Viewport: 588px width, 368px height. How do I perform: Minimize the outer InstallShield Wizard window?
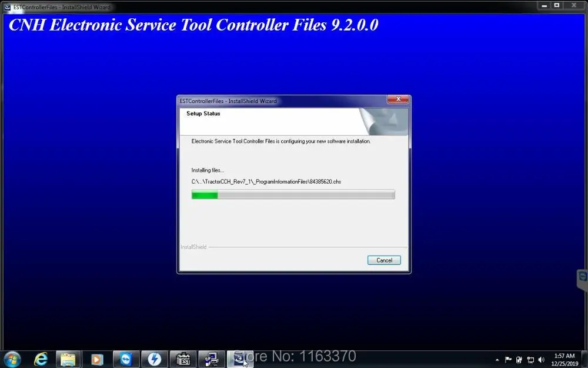544,5
